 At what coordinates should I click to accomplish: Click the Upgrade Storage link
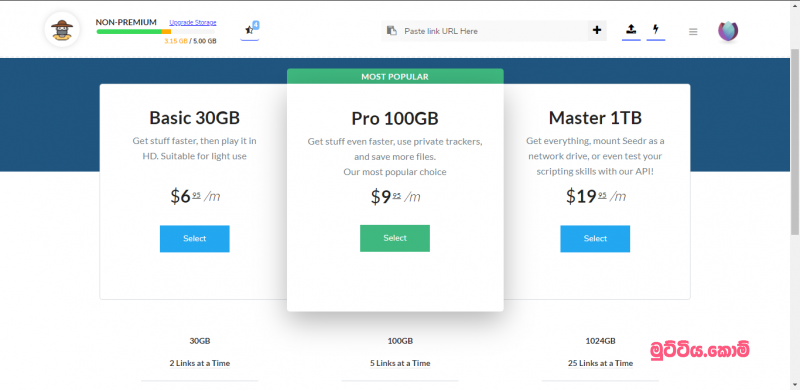pos(193,22)
